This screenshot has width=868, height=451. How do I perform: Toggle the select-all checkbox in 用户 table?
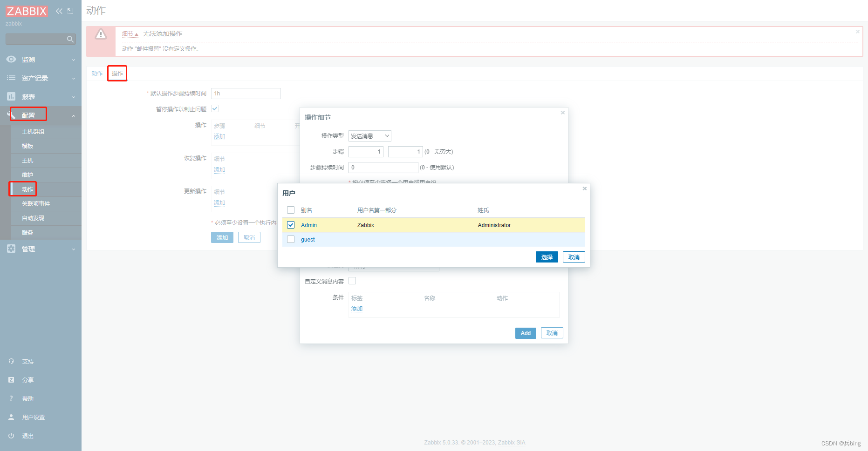[291, 210]
